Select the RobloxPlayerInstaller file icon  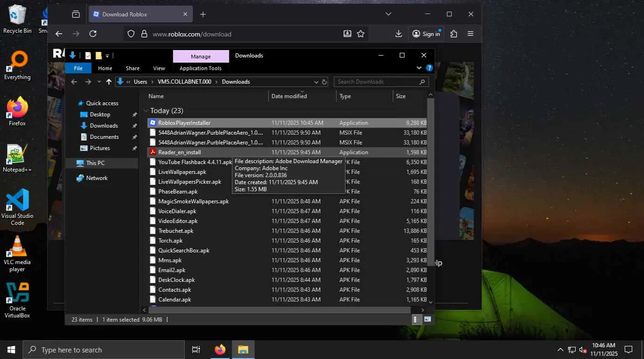coord(152,123)
